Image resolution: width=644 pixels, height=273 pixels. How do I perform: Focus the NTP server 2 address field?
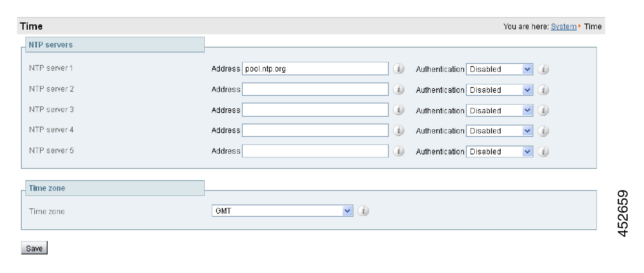315,89
